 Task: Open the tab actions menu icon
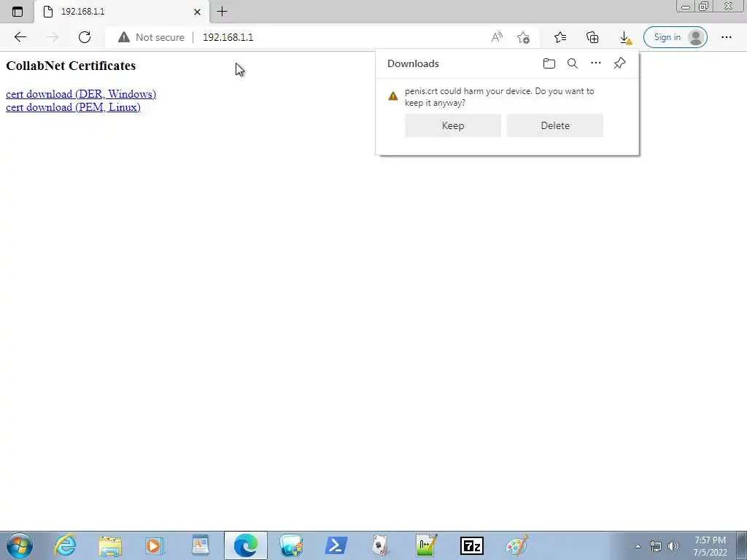click(x=18, y=12)
